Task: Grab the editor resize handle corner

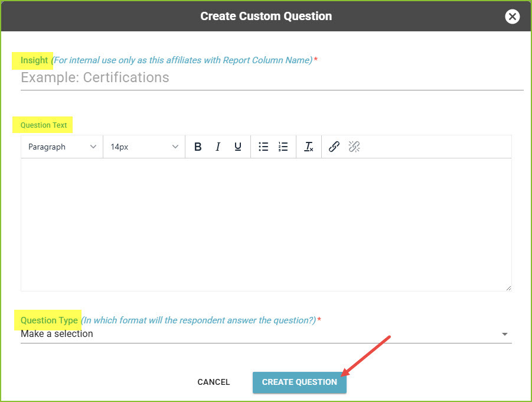Action: 508,288
